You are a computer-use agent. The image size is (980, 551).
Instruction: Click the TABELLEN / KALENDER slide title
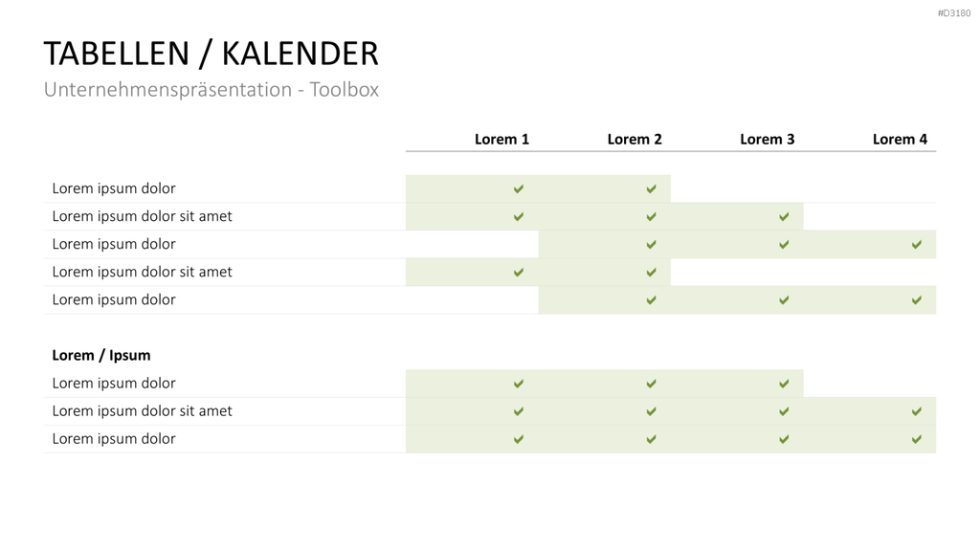click(212, 54)
